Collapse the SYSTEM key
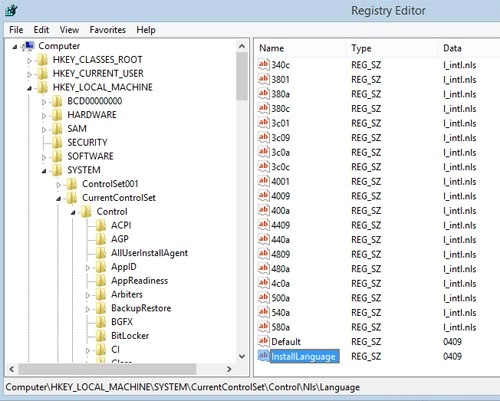The width and height of the screenshot is (500, 401). pyautogui.click(x=44, y=171)
